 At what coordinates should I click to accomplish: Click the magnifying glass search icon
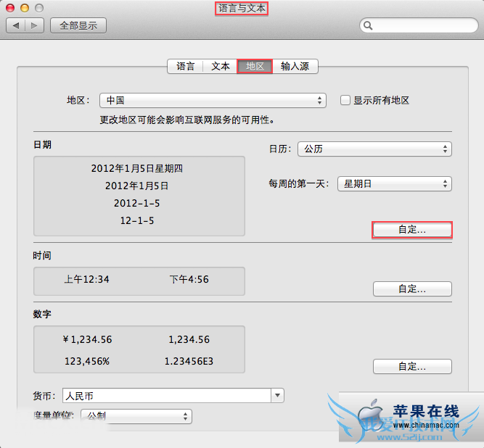point(368,25)
